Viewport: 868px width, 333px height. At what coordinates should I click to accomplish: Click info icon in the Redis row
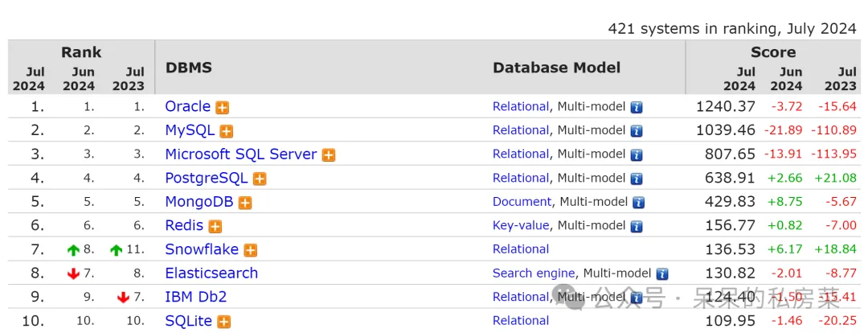coord(637,227)
